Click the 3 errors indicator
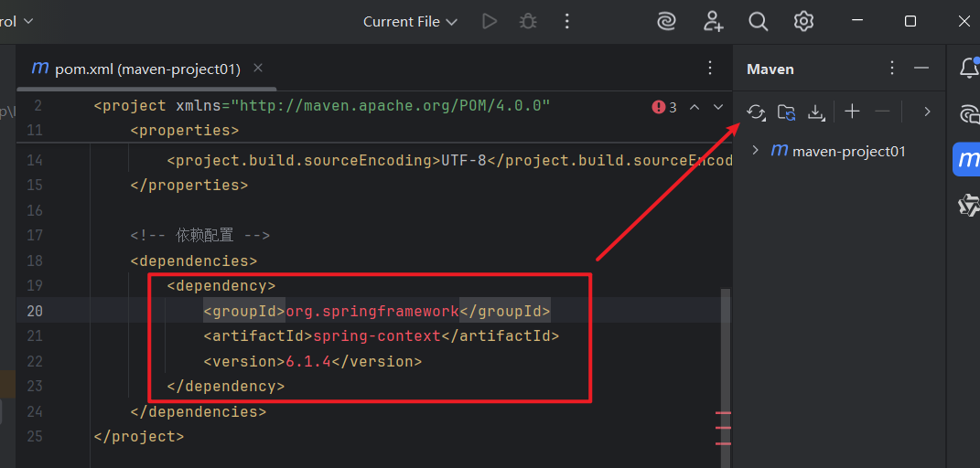980x468 pixels. click(663, 107)
